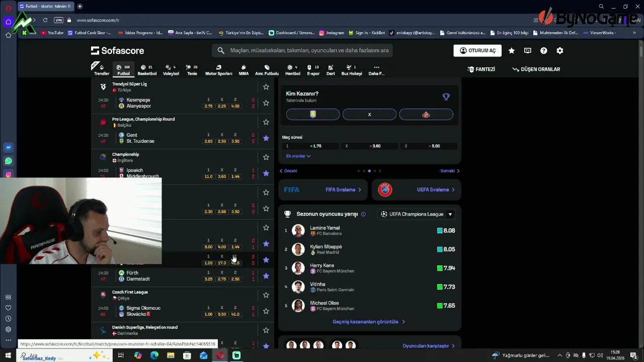Viewport: 644px width, 362px height.
Task: Open the FANTEZİ menu item
Action: (x=481, y=69)
